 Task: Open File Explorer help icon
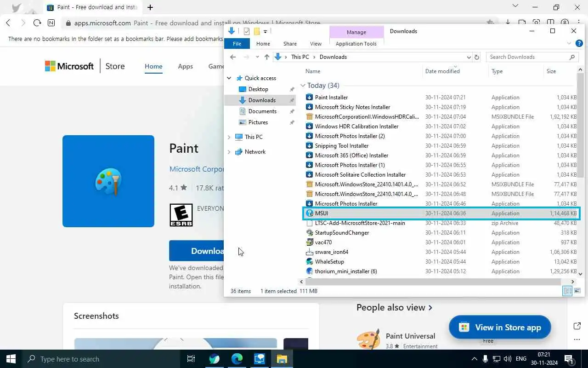point(579,44)
